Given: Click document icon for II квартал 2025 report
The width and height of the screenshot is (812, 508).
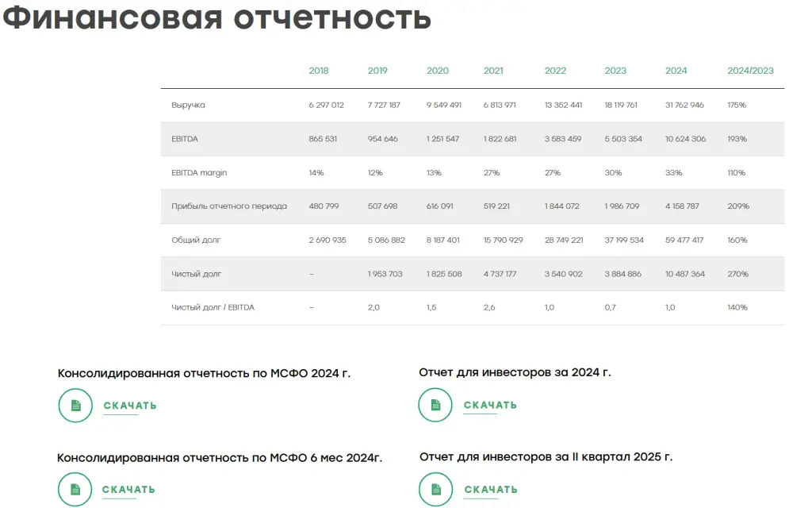Looking at the screenshot, I should point(436,489).
